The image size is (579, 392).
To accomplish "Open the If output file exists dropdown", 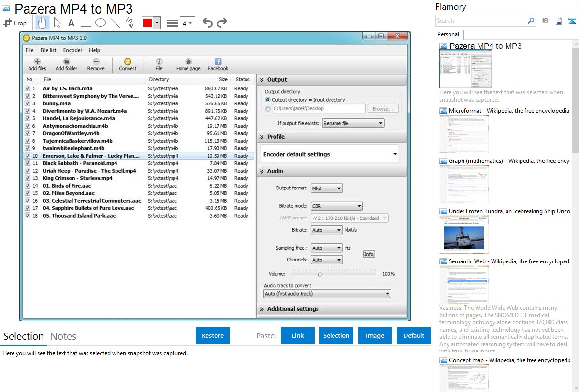I will tap(353, 123).
